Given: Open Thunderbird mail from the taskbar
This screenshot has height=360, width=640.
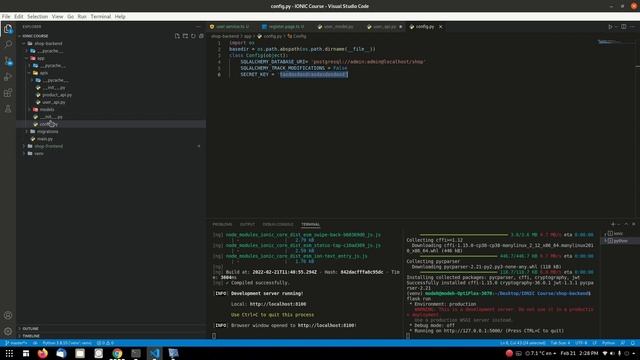Looking at the screenshot, I should click(x=61, y=353).
